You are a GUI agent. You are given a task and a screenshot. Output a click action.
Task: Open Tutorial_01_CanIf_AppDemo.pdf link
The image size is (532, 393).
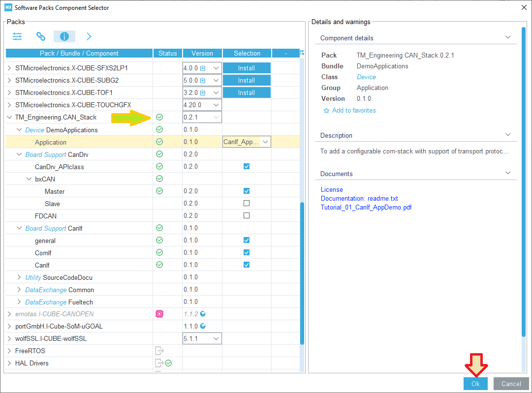(366, 207)
